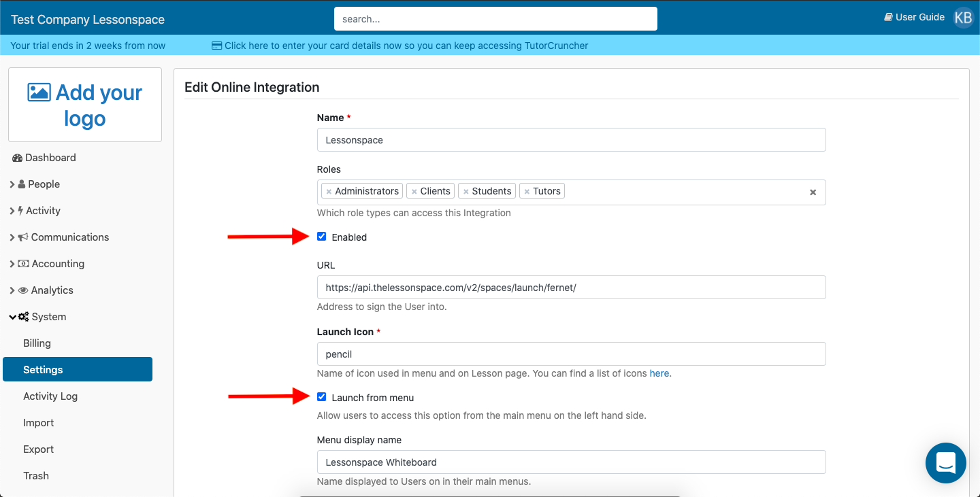Click the Activity lightning bolt icon
Screen dimensions: 980x497
coord(21,211)
